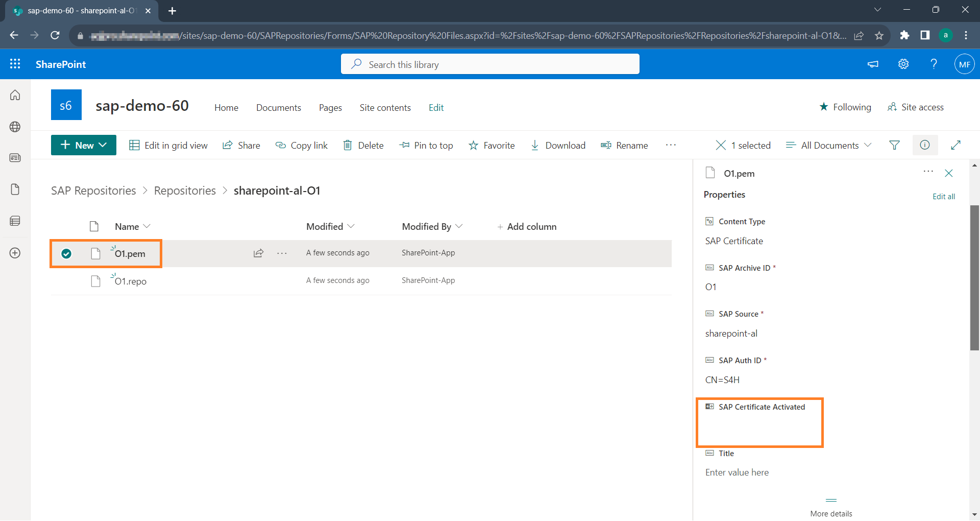980x521 pixels.
Task: Open the MF account profile circle
Action: click(x=964, y=64)
